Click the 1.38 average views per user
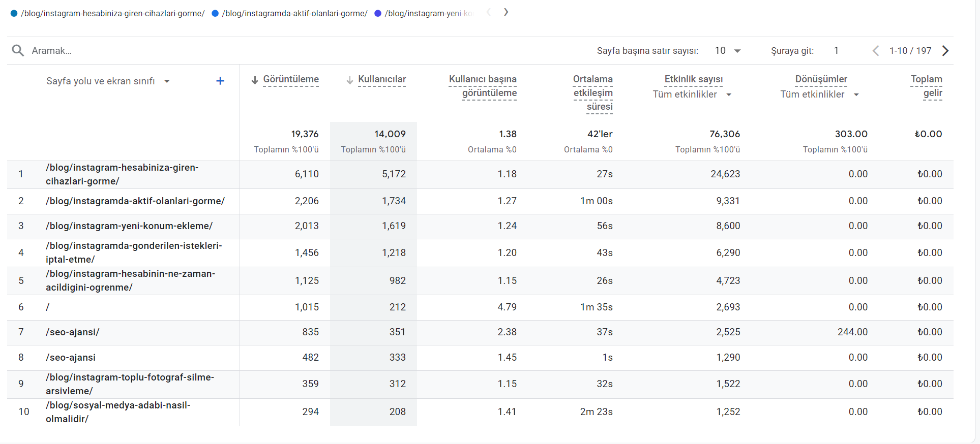 508,134
